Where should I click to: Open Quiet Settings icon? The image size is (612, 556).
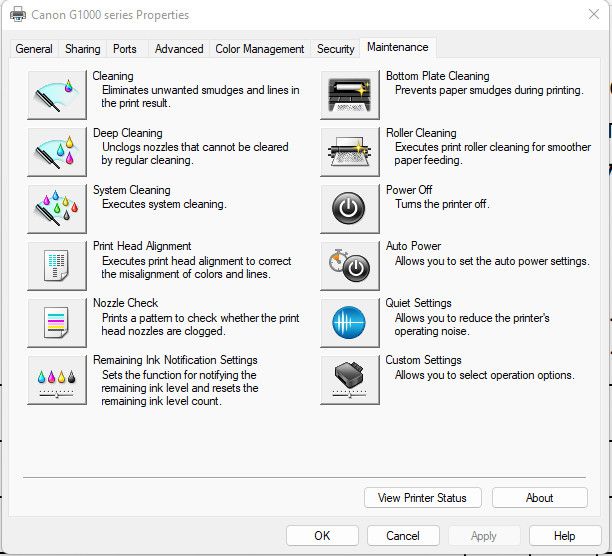tap(350, 322)
